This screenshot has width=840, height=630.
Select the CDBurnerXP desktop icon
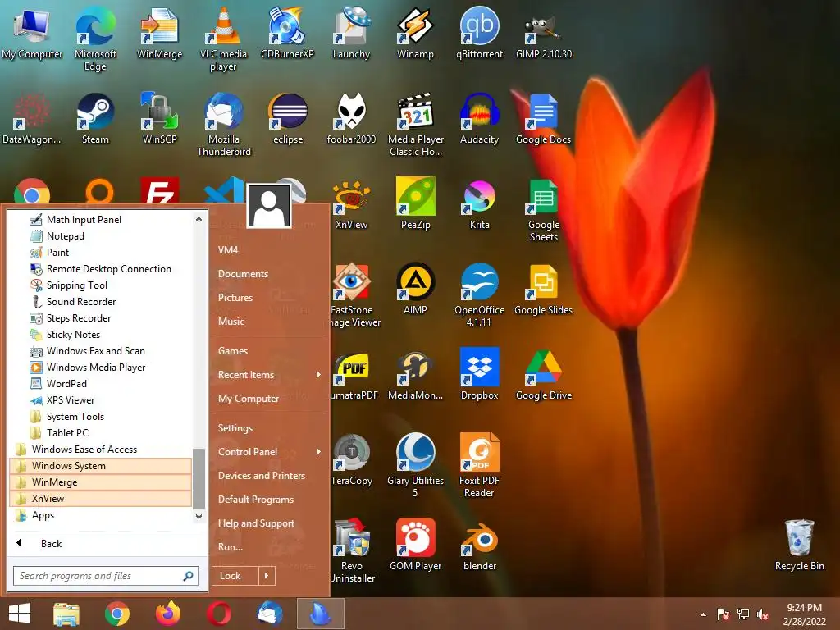(287, 34)
